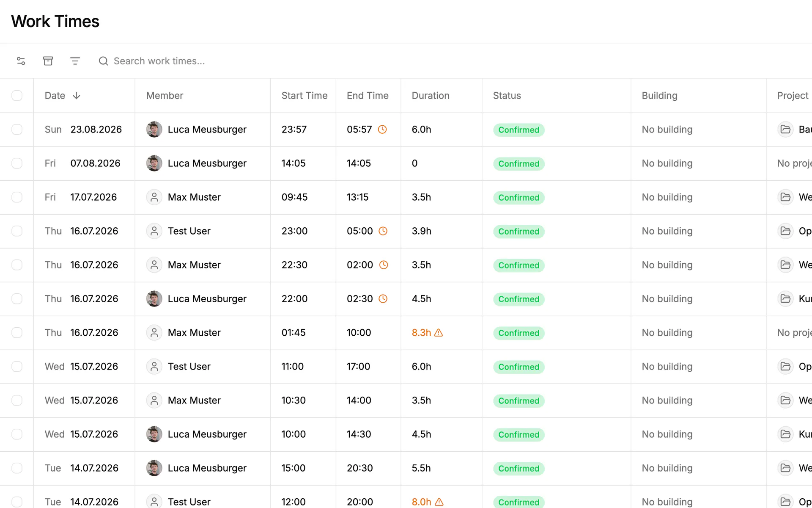
Task: Check the Test User 11:00 row checkbox
Action: pyautogui.click(x=17, y=367)
